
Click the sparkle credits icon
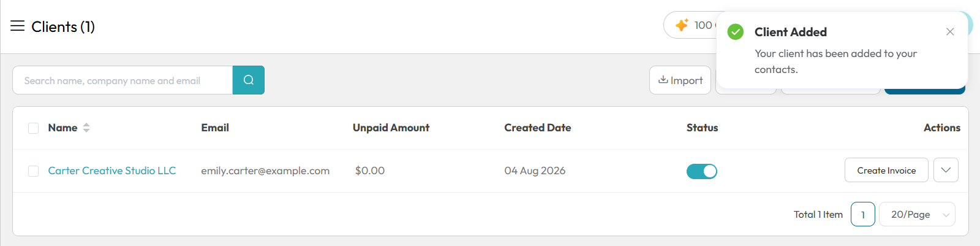(x=682, y=25)
